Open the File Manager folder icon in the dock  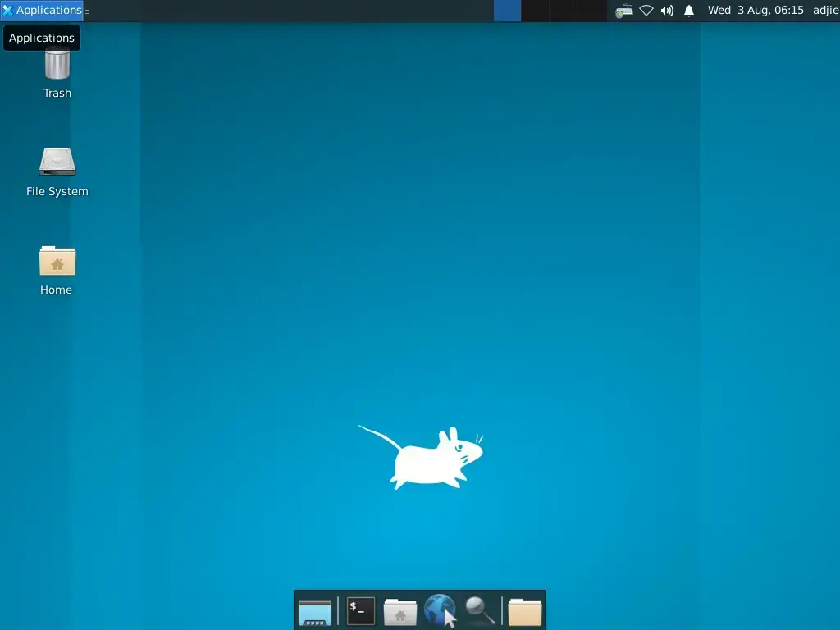point(524,610)
